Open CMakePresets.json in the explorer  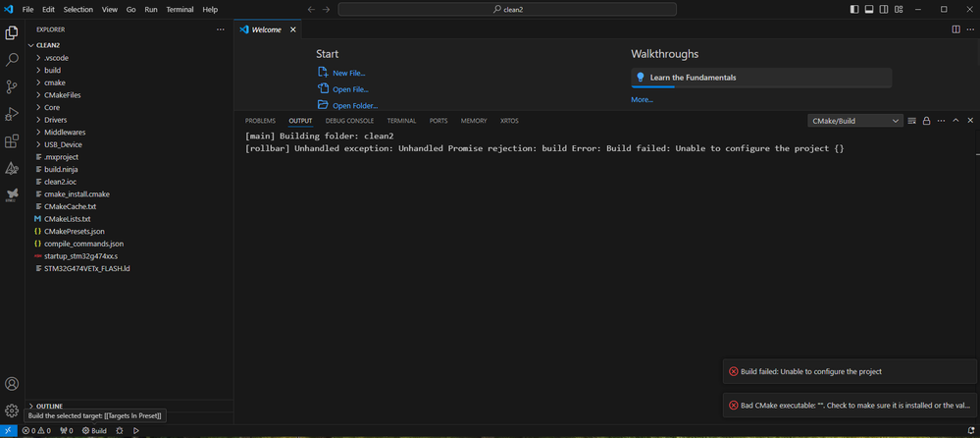[129, 232]
